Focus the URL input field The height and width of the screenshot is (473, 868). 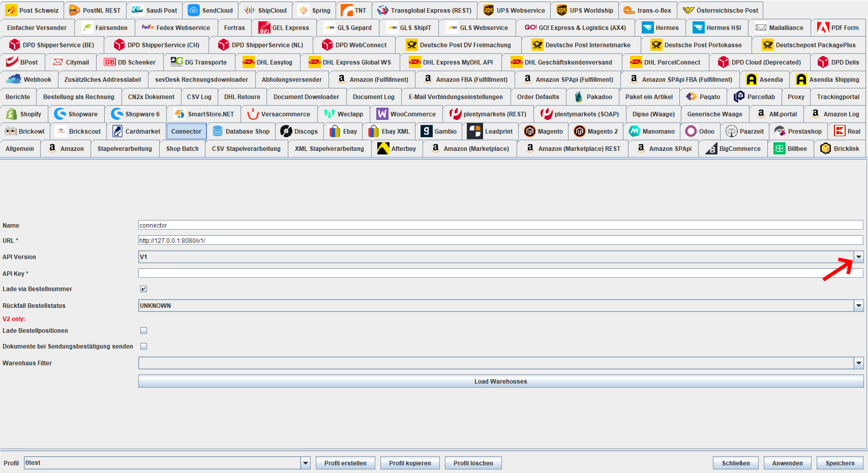click(x=501, y=240)
